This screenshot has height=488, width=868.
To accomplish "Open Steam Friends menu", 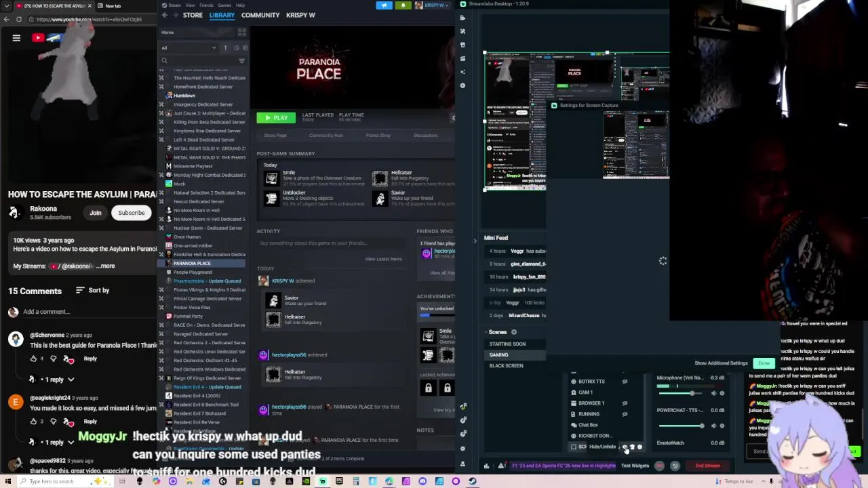I will coord(206,5).
